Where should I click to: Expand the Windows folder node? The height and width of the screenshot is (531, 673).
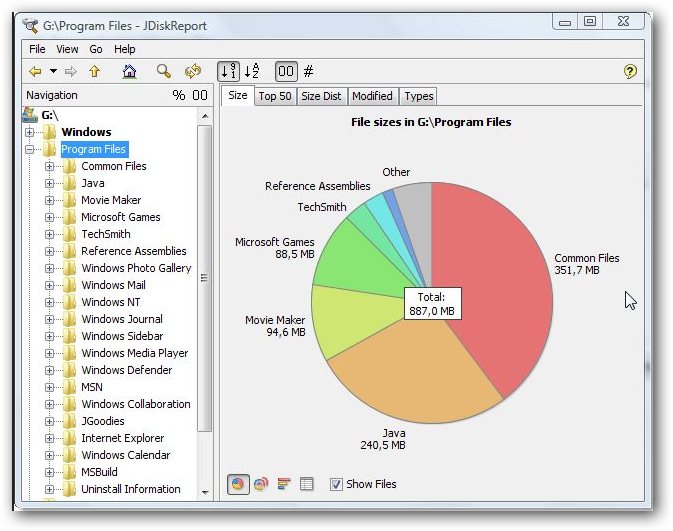tap(30, 132)
